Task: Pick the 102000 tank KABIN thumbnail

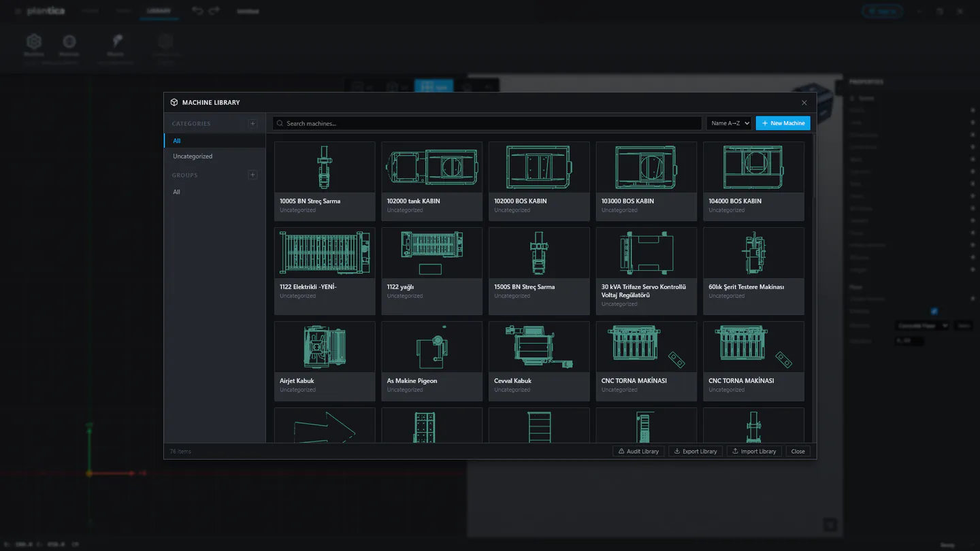Action: pyautogui.click(x=432, y=167)
